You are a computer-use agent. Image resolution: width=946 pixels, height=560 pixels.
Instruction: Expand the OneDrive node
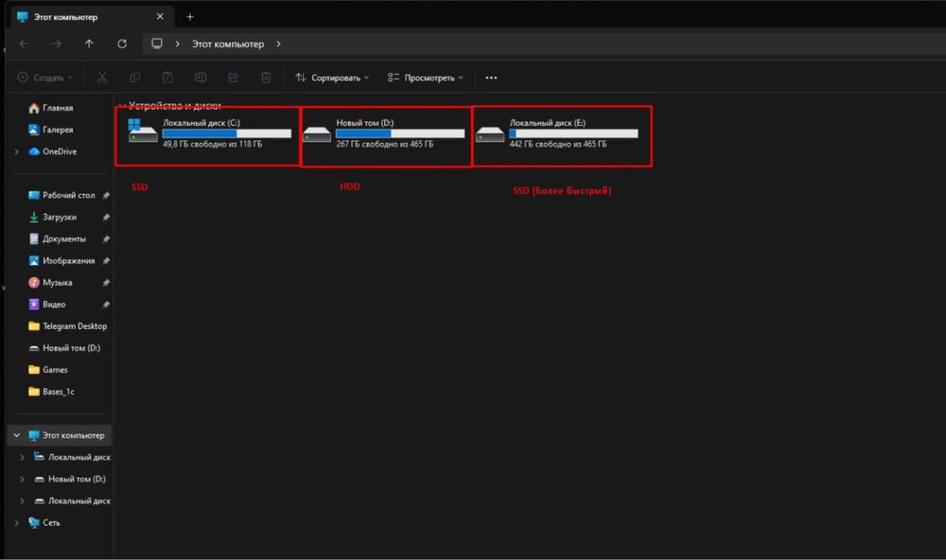tap(17, 151)
